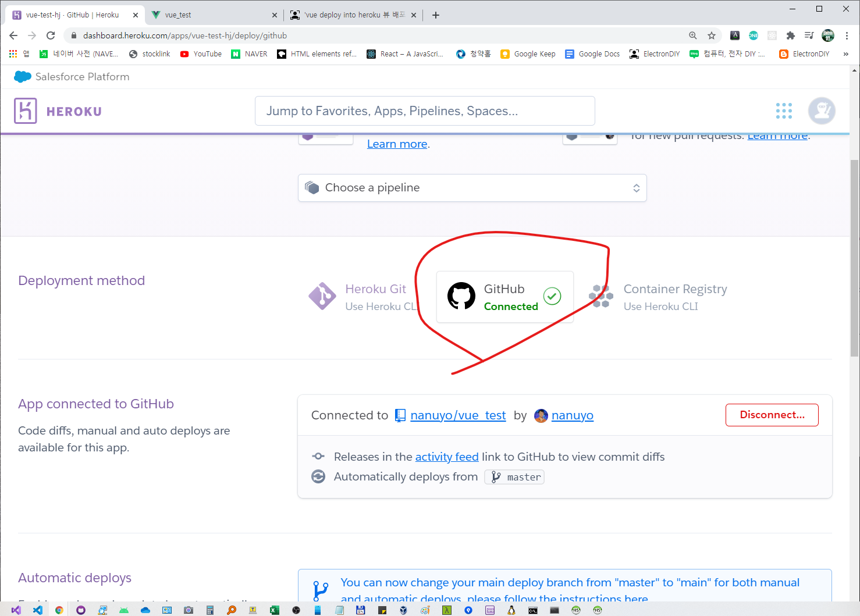Open the Extensions puzzle-piece menu
The width and height of the screenshot is (860, 616).
pos(790,35)
